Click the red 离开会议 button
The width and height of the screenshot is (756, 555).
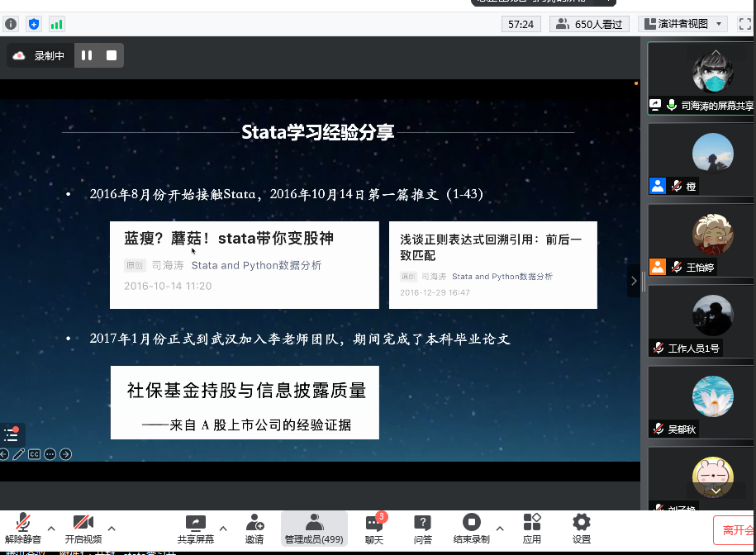[735, 529]
